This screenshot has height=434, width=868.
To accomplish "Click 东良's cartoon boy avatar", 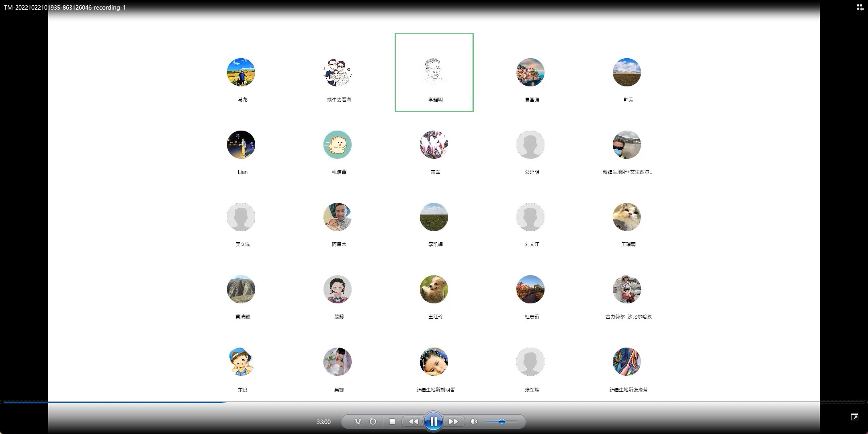I will pos(241,362).
